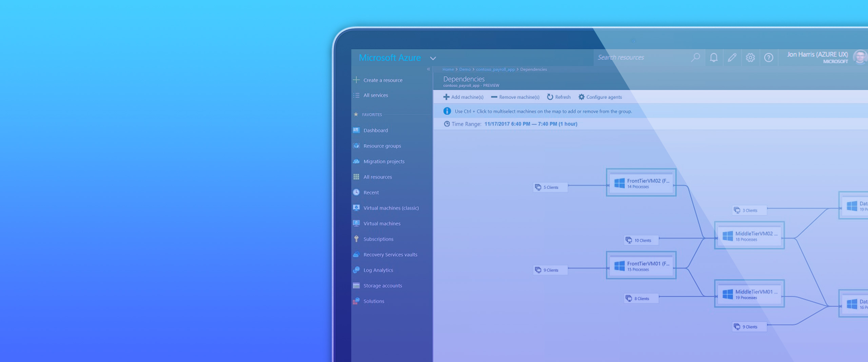Click the time range 11/17/2017 value
Viewport: 868px width, 362px height.
point(531,124)
